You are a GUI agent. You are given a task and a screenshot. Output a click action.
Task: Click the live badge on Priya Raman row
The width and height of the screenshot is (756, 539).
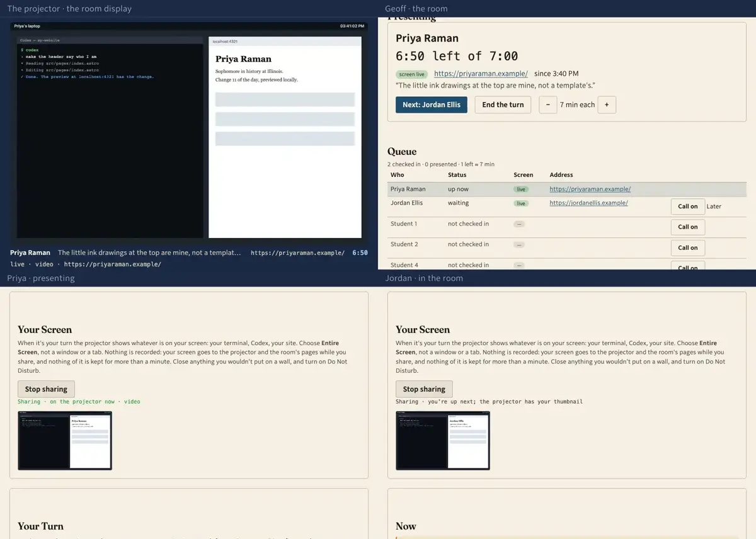(520, 190)
